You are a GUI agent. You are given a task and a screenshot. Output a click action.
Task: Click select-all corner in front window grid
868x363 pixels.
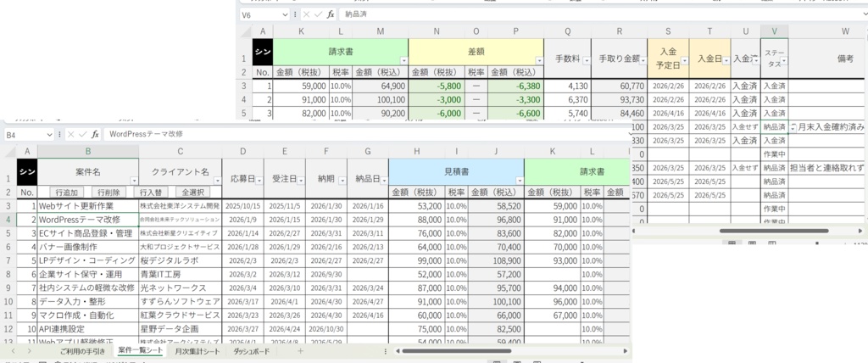point(8,151)
